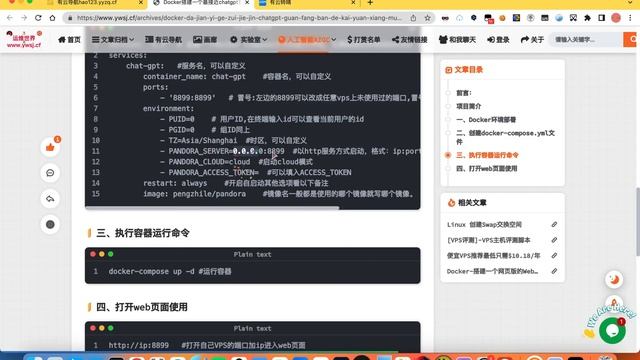640x360 pixels.
Task: Close the 有云转码 tab
Action: point(353,2)
